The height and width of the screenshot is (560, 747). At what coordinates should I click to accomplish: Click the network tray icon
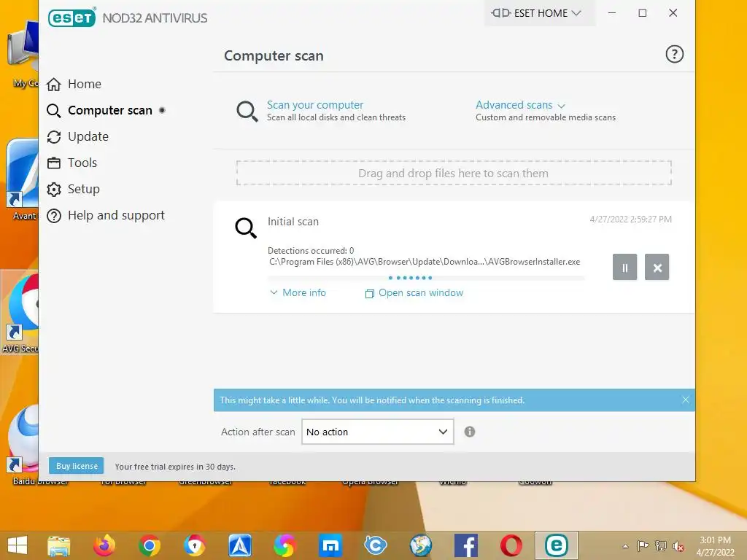point(660,546)
